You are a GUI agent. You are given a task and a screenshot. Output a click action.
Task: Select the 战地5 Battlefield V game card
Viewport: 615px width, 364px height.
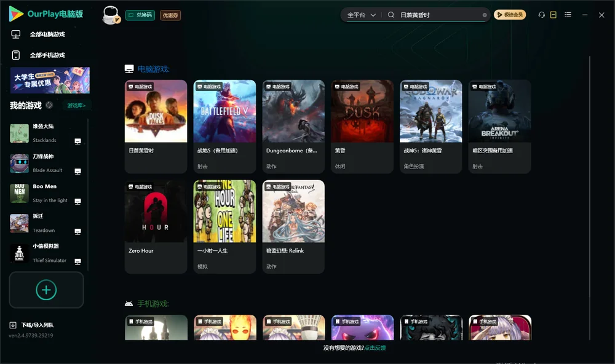point(224,126)
